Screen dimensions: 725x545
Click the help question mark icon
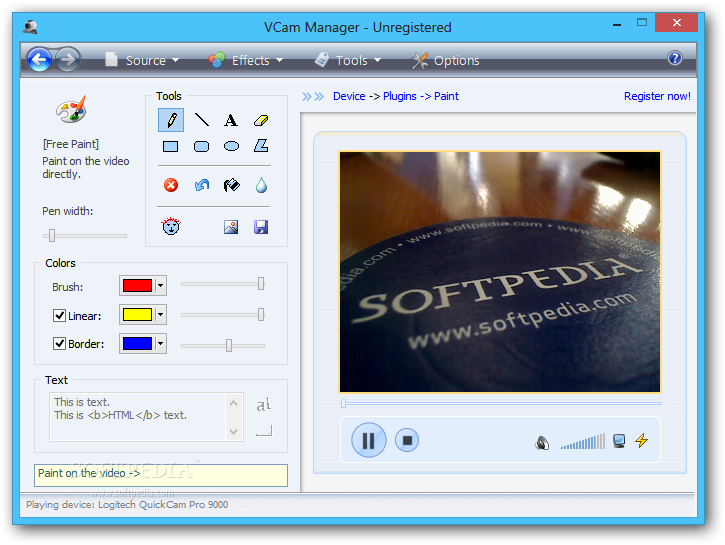(675, 58)
